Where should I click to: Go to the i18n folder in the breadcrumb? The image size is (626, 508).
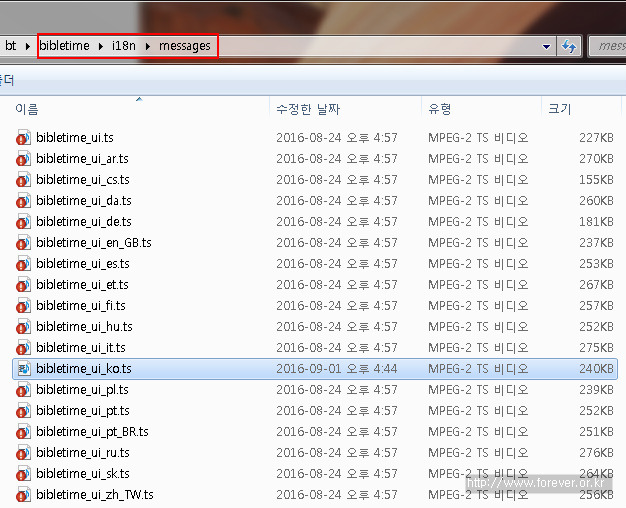[124, 46]
